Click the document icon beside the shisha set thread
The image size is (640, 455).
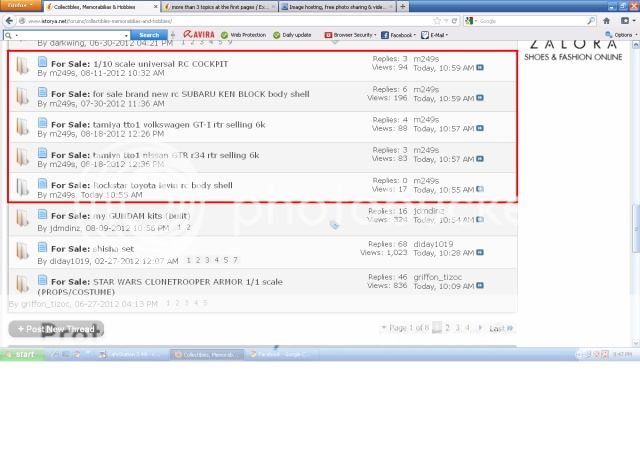(x=43, y=249)
